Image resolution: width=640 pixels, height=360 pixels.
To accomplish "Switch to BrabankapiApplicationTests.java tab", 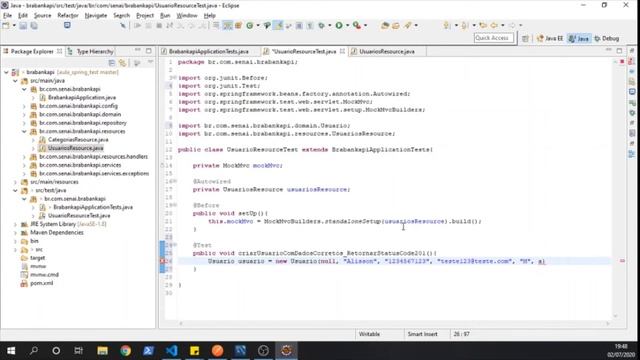I will click(x=209, y=51).
